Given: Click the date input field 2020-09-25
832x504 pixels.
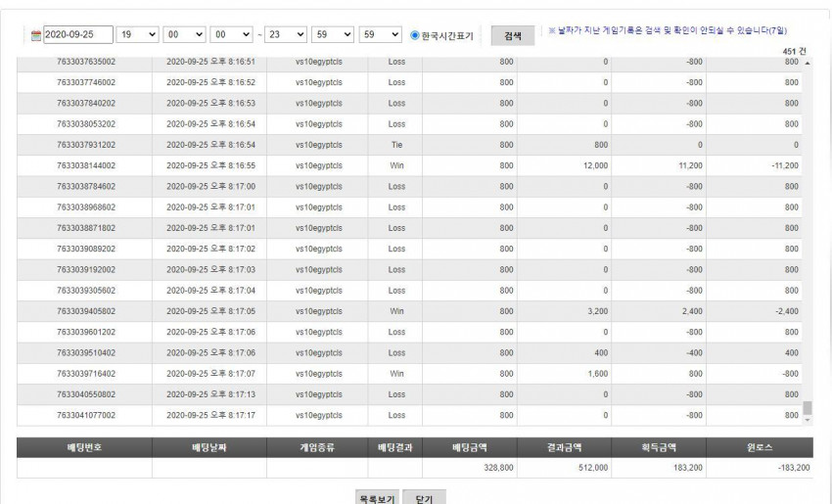Looking at the screenshot, I should [78, 34].
